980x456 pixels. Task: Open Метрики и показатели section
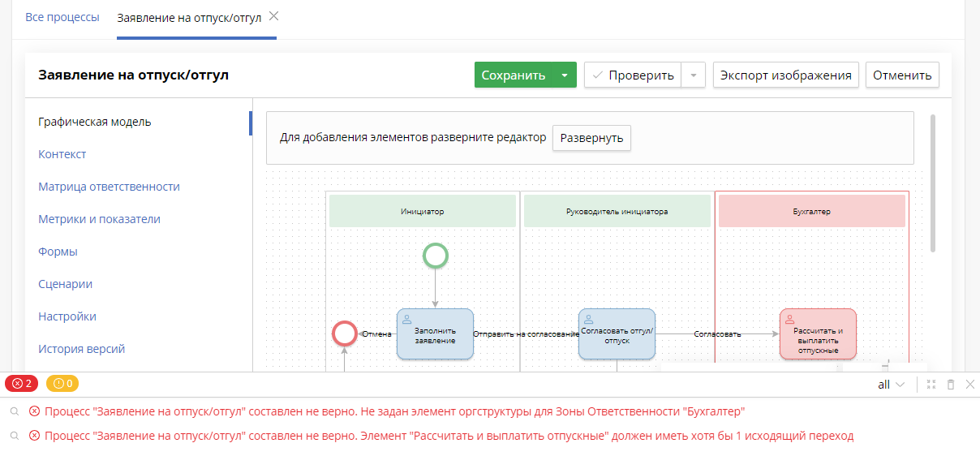coord(99,219)
